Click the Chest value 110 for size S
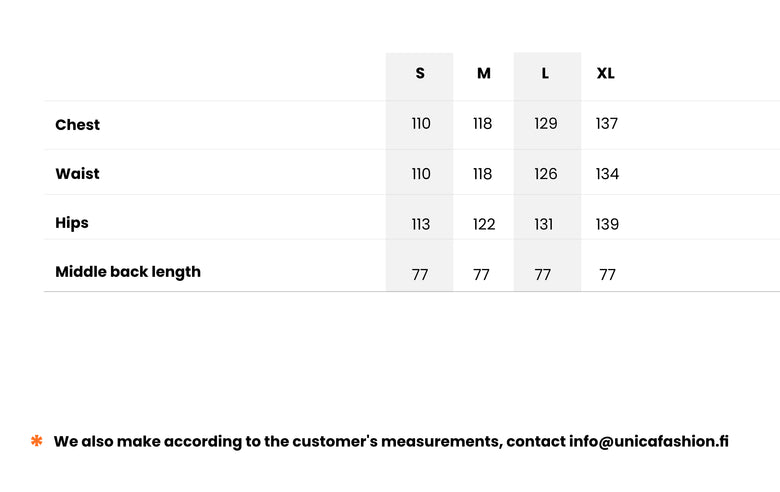 tap(421, 124)
